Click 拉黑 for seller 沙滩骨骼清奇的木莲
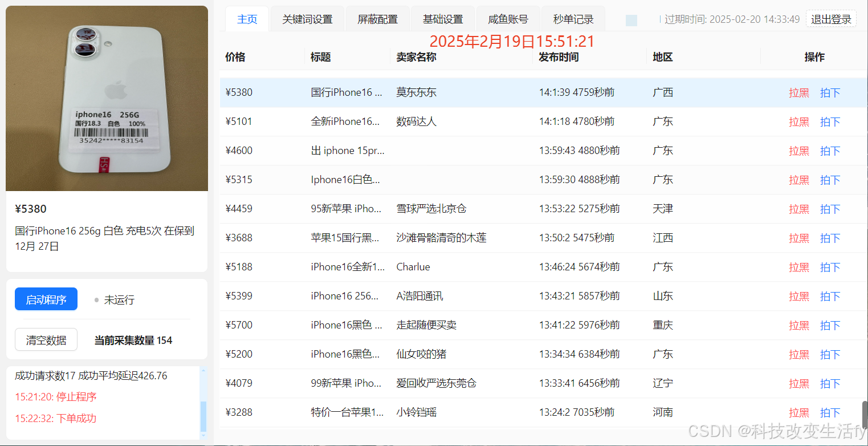The height and width of the screenshot is (446, 868). click(x=799, y=238)
